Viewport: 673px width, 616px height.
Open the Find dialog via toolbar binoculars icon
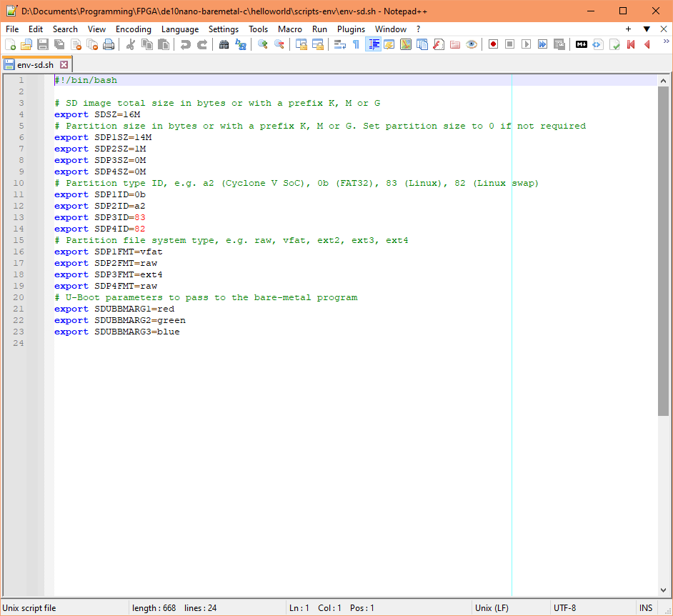point(224,44)
